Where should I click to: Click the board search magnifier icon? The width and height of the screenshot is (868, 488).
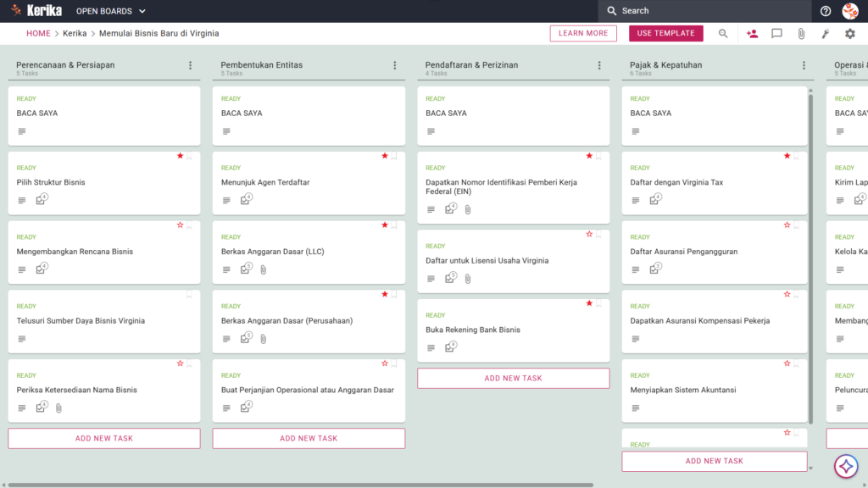(x=723, y=33)
